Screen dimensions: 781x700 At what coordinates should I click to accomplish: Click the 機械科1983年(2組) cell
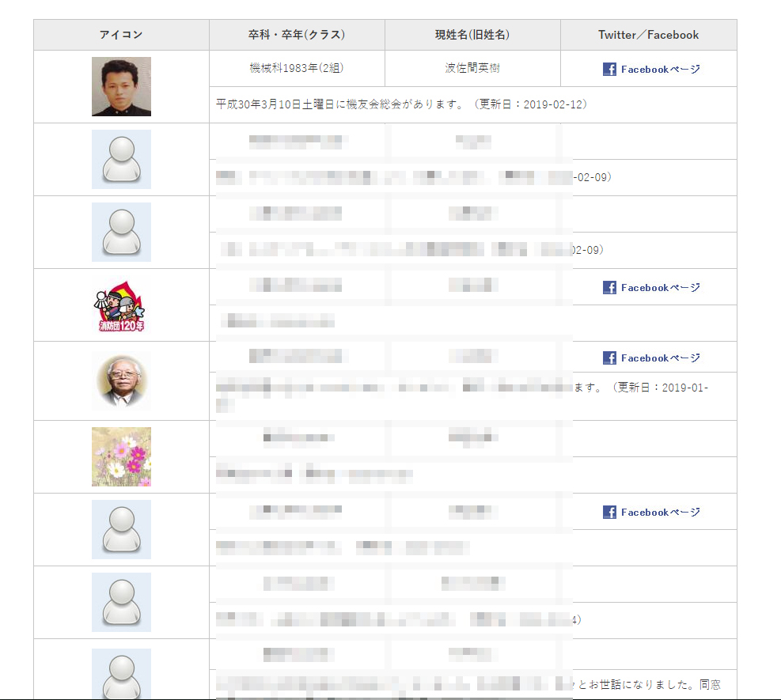click(x=297, y=68)
